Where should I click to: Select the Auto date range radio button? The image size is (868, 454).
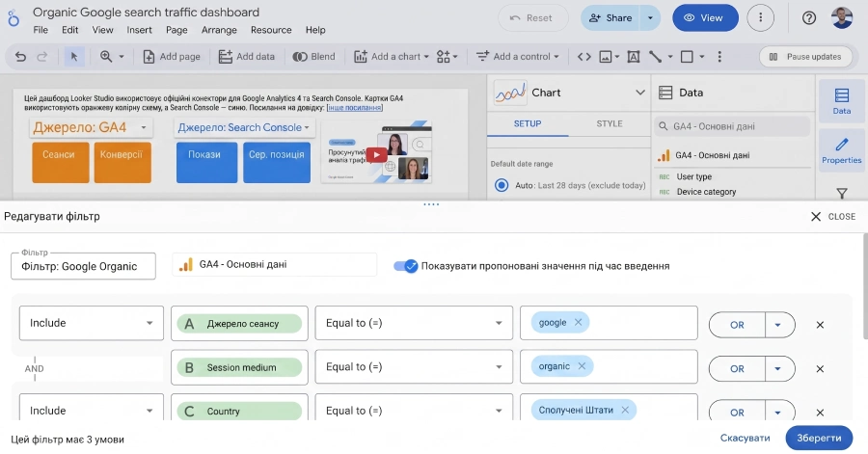(x=502, y=185)
